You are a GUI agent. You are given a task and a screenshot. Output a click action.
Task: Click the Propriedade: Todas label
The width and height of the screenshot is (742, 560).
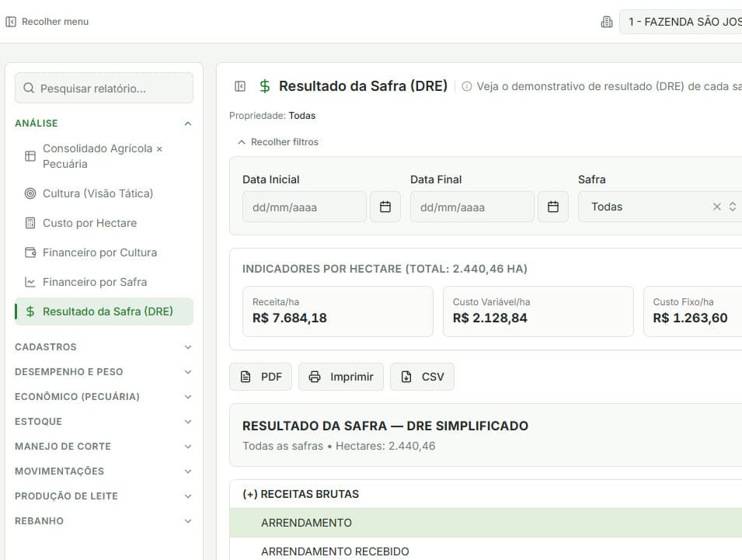point(272,116)
